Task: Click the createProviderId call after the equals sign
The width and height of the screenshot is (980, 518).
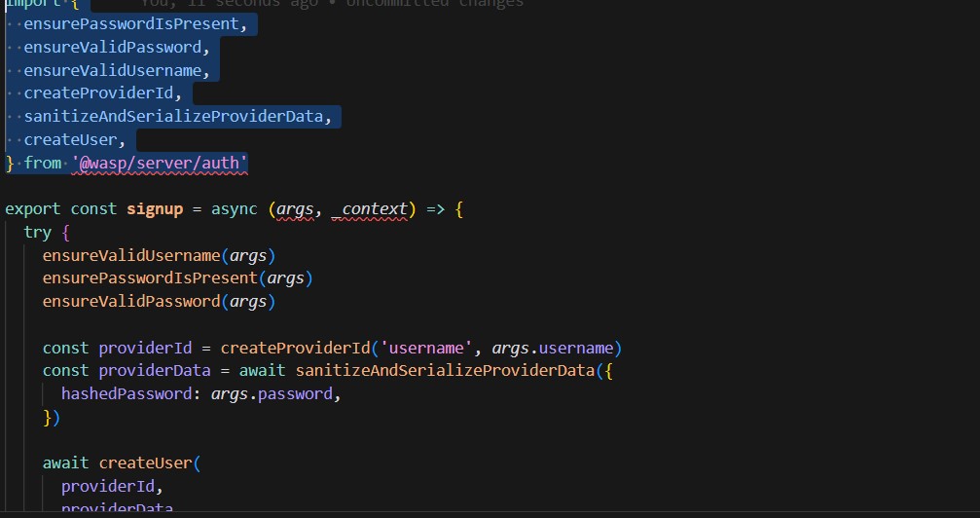Action: [x=295, y=348]
